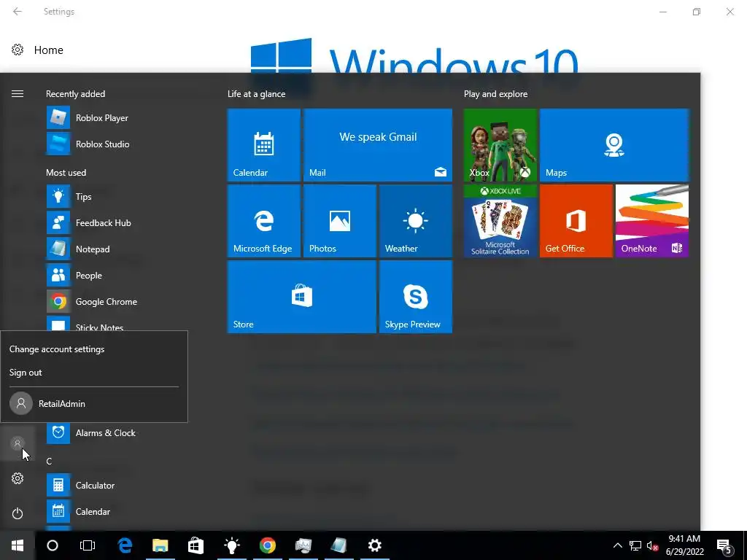Click the Calendar live tile
The width and height of the screenshot is (747, 560).
tap(263, 145)
